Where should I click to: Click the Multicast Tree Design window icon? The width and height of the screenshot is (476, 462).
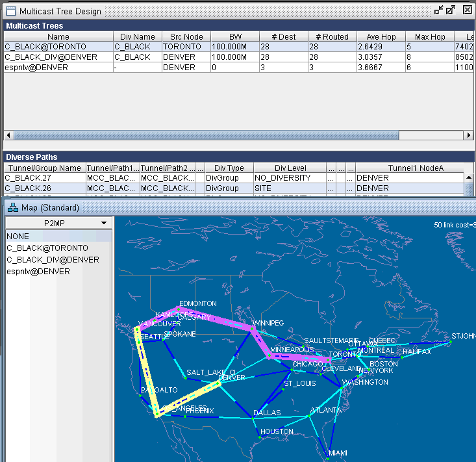tap(11, 11)
